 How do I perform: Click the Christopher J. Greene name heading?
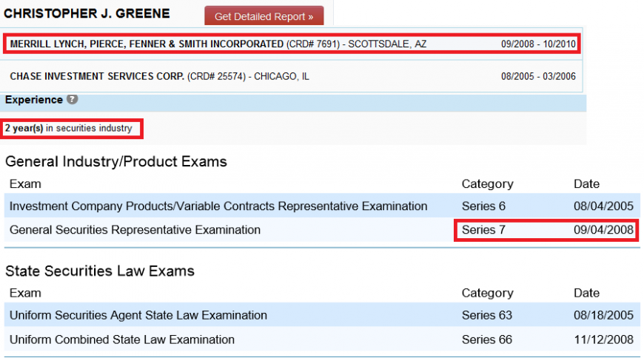coord(87,13)
